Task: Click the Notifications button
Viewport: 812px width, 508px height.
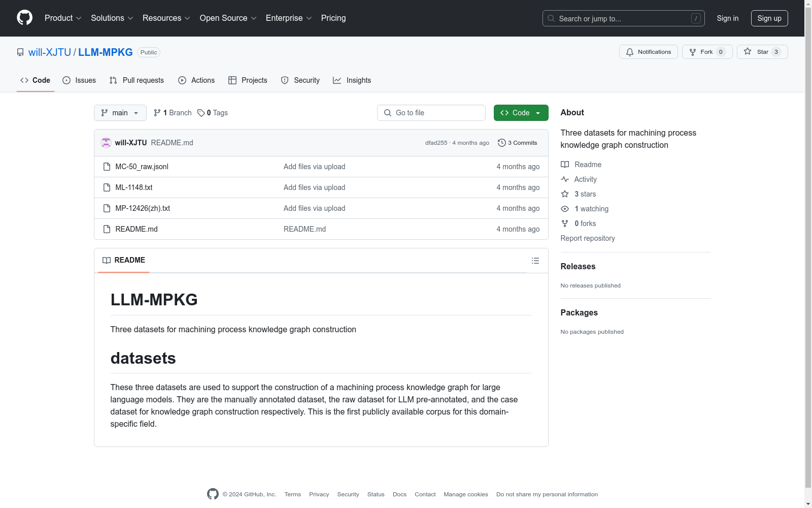Action: 649,52
